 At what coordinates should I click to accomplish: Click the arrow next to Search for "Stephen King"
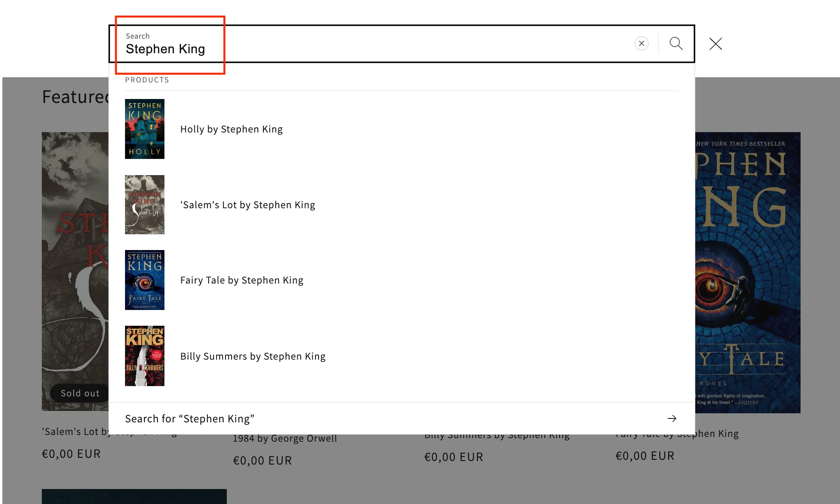click(672, 418)
